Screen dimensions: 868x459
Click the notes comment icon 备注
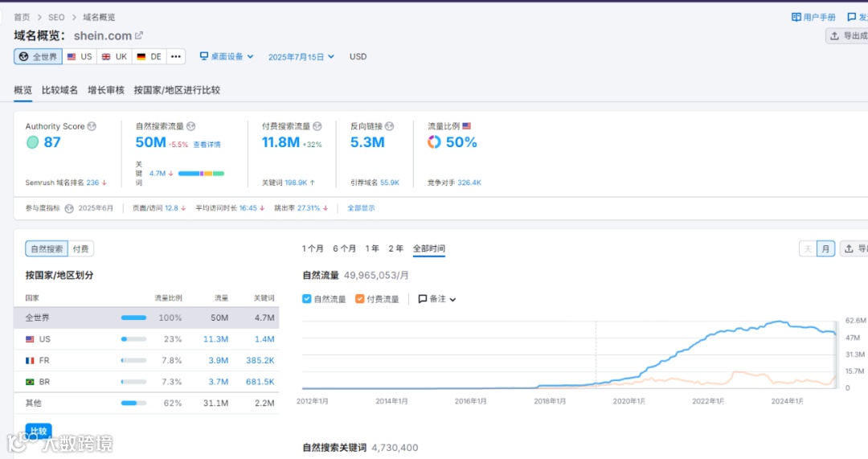click(423, 299)
